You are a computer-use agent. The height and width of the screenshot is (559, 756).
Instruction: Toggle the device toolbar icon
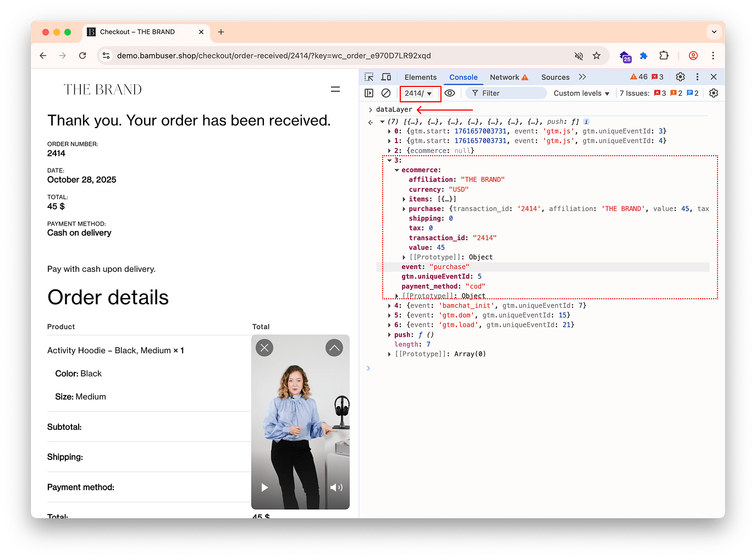pyautogui.click(x=385, y=76)
